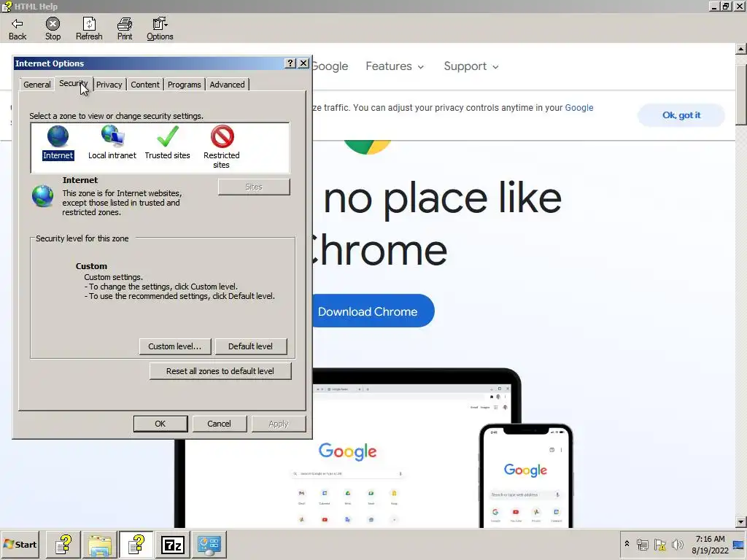Click the scrollbar down arrow in HTML Help

click(x=741, y=522)
